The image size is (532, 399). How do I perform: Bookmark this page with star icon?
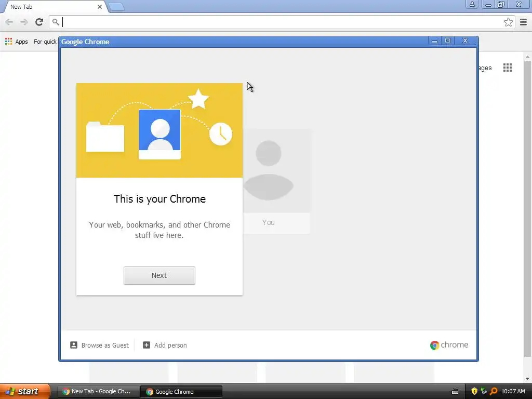(508, 22)
